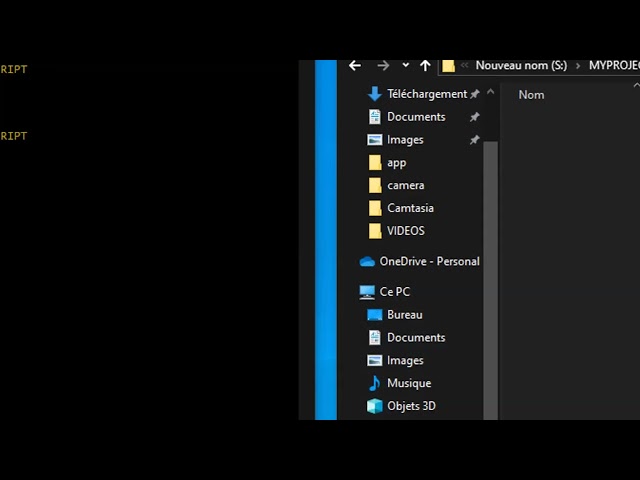
Task: Click the OneDrive cloud icon
Action: tap(367, 262)
